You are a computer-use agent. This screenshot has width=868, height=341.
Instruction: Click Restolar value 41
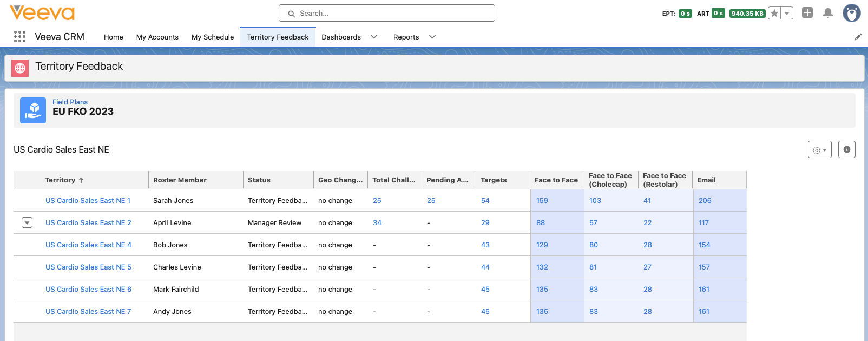click(647, 200)
